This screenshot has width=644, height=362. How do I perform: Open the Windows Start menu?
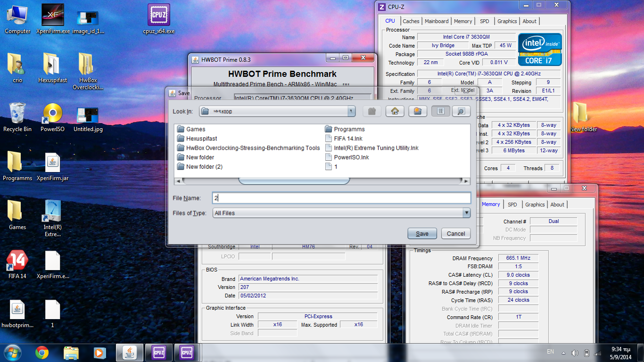pos(12,353)
